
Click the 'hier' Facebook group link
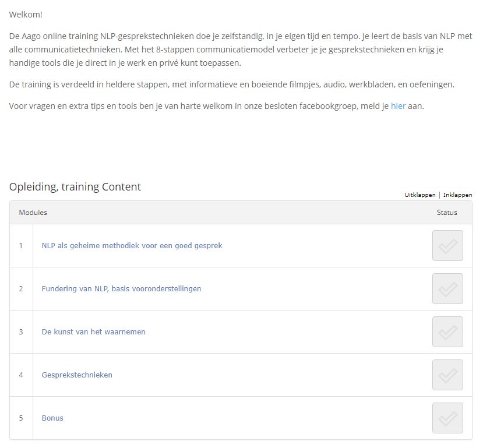pos(398,106)
